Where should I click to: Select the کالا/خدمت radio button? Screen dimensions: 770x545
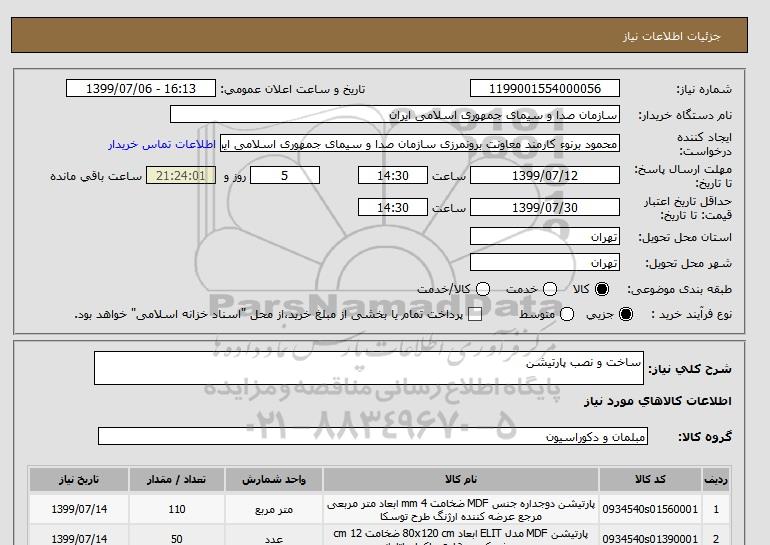point(483,289)
